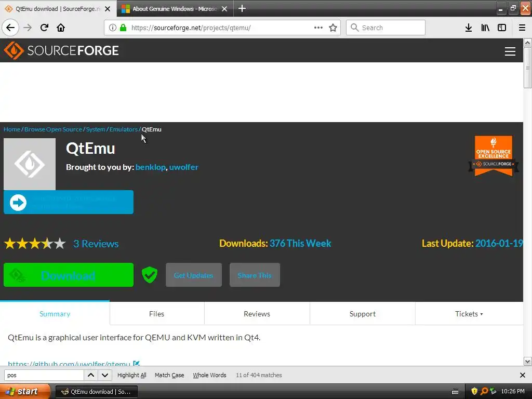The height and width of the screenshot is (399, 532).
Task: Click the blue arrow banner button
Action: pyautogui.click(x=69, y=202)
